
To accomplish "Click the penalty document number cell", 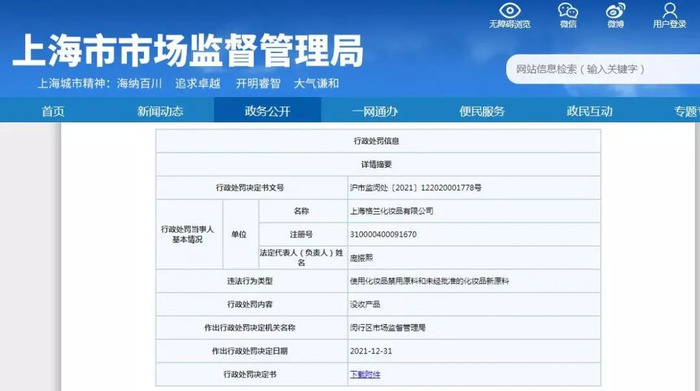I will click(x=474, y=187).
